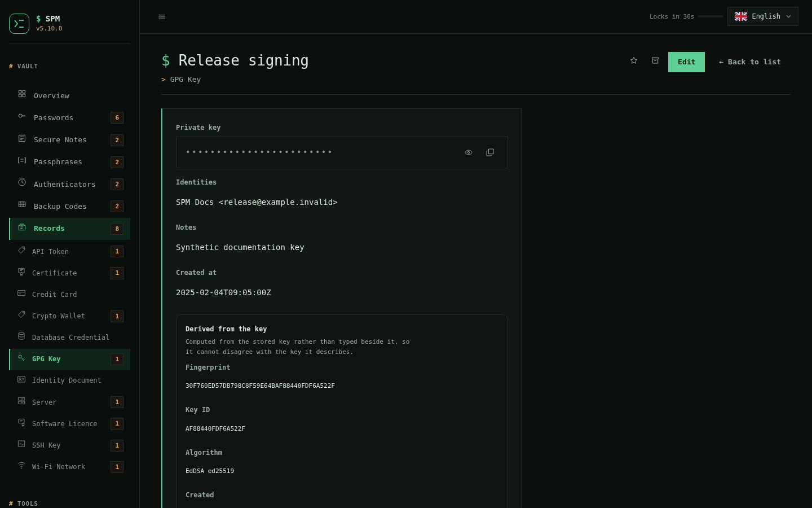The height and width of the screenshot is (508, 812).
Task: Click the fingerprint value 30F760ED57DB798C8F59E64BAF88440FDF6A522F
Action: click(x=260, y=386)
